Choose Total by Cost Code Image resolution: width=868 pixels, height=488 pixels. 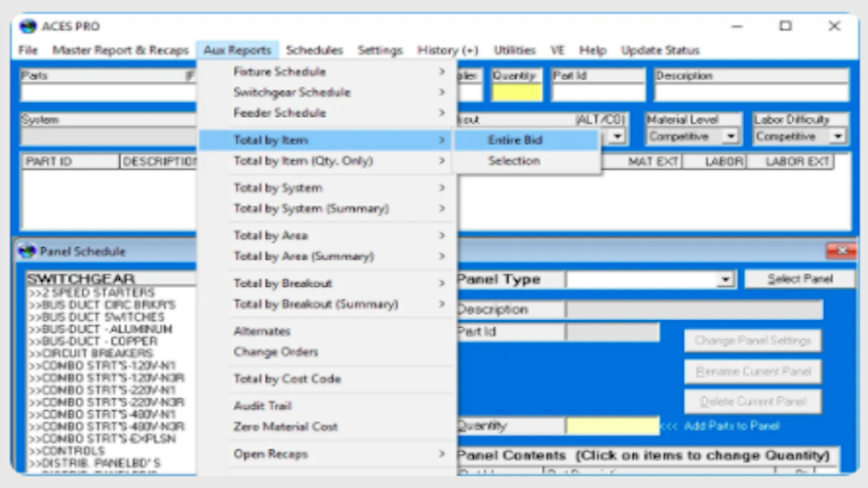tap(327, 379)
